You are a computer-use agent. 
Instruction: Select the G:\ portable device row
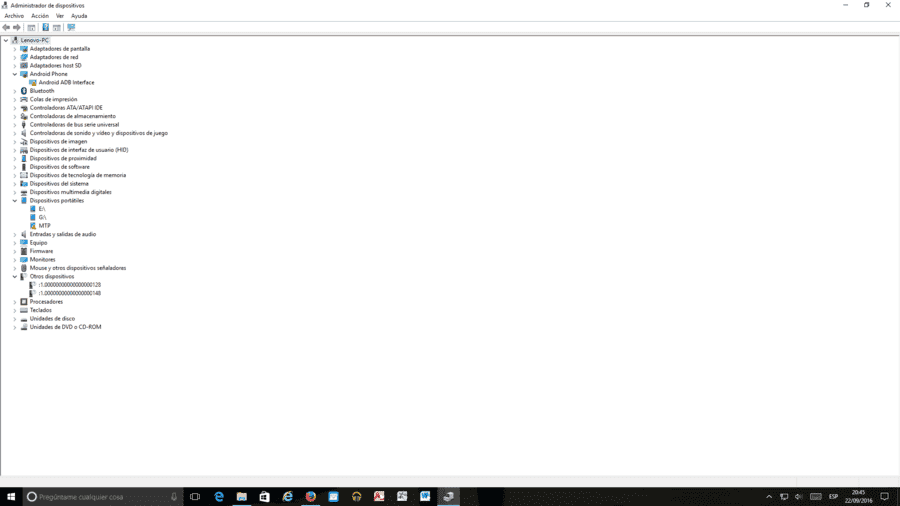click(42, 217)
